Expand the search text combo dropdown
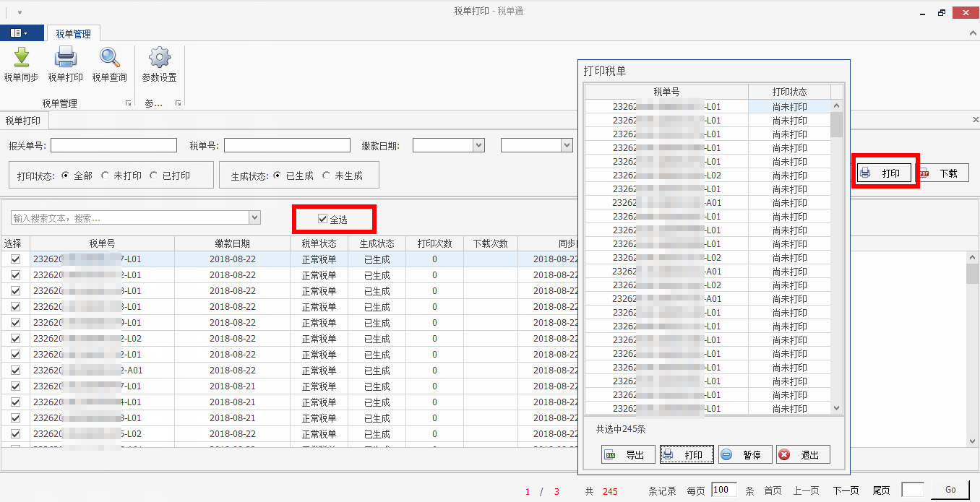 coord(254,217)
